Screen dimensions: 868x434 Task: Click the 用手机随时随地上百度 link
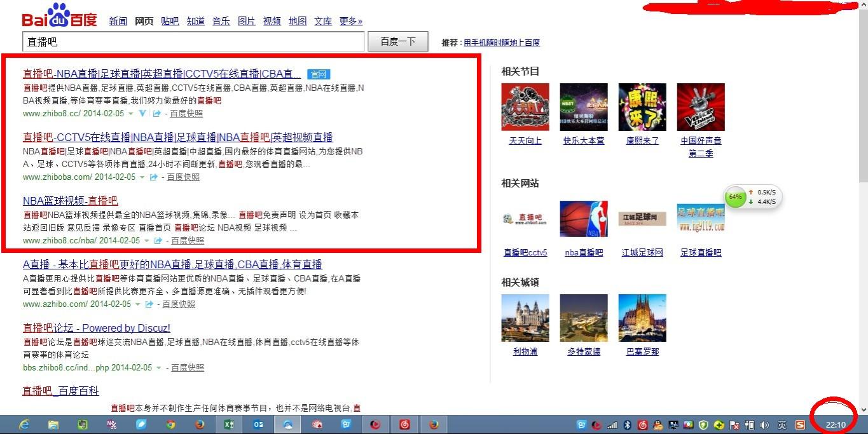502,43
